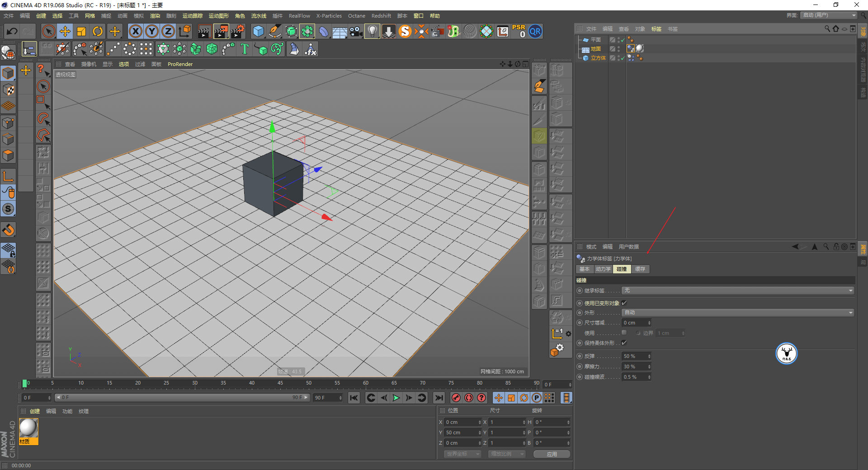Activate the Scale tool

81,31
